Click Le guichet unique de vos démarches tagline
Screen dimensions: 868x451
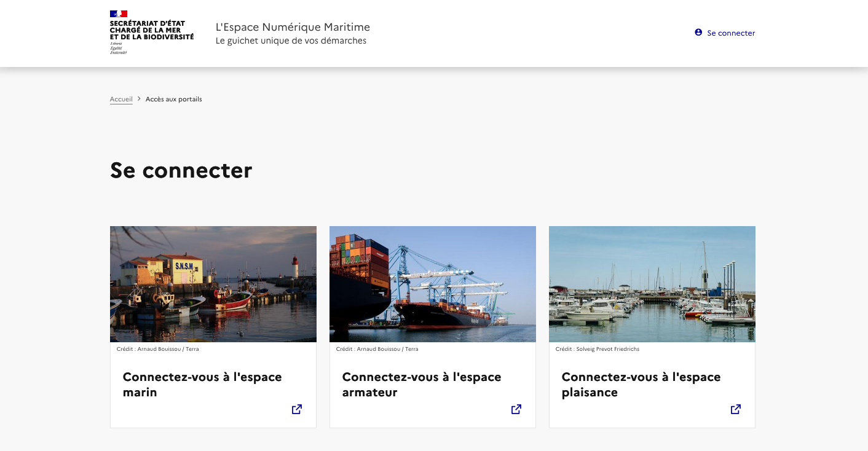[x=291, y=41]
